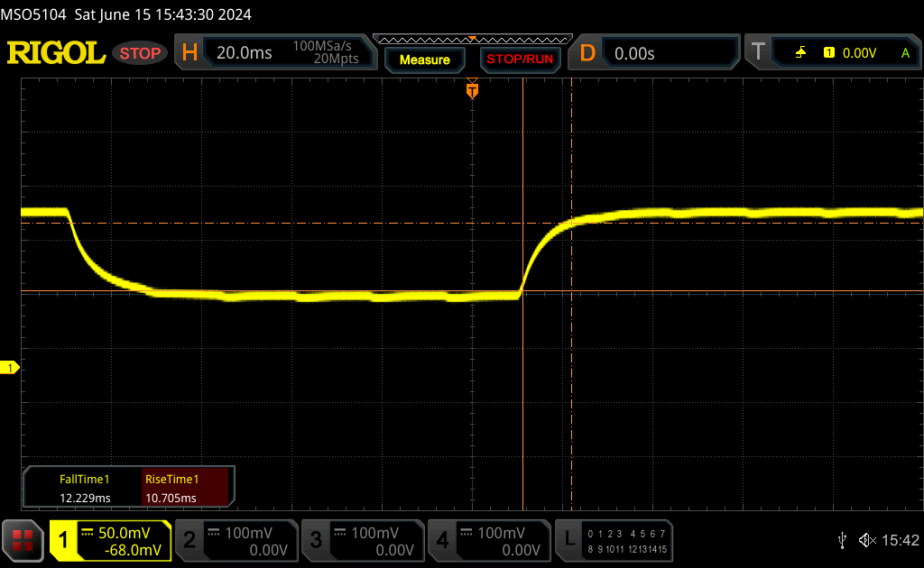Click the USB connection status icon

[842, 540]
